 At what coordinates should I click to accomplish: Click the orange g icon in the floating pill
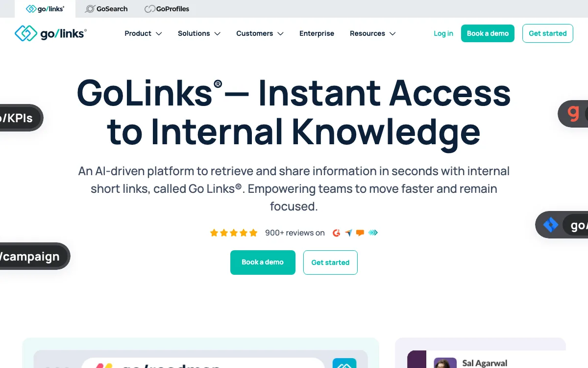(x=573, y=113)
